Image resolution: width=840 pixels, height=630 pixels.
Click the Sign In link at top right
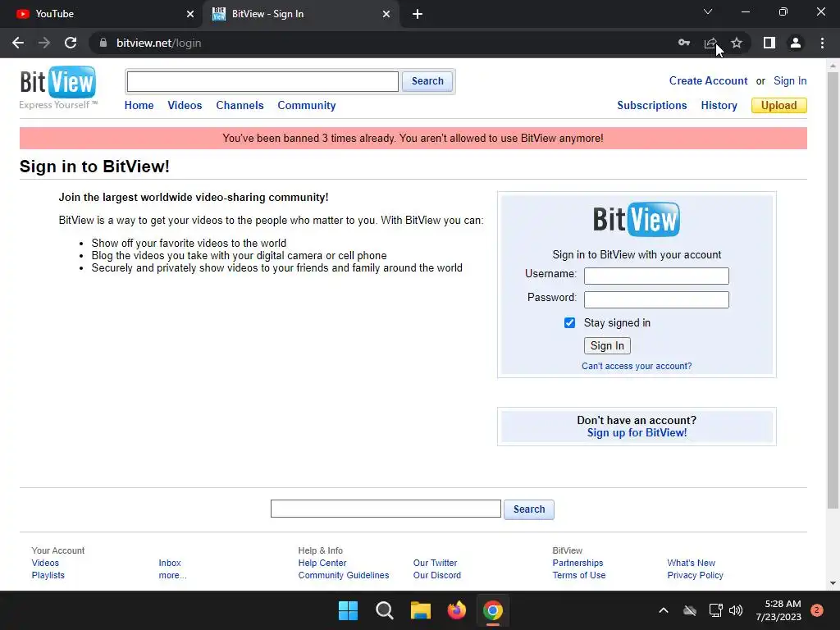[x=790, y=81]
